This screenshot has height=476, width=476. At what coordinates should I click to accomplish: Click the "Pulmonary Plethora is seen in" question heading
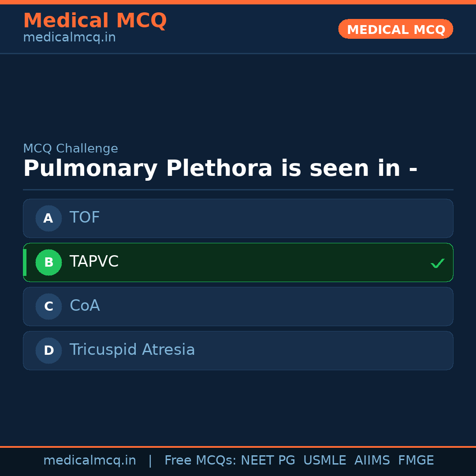point(220,168)
